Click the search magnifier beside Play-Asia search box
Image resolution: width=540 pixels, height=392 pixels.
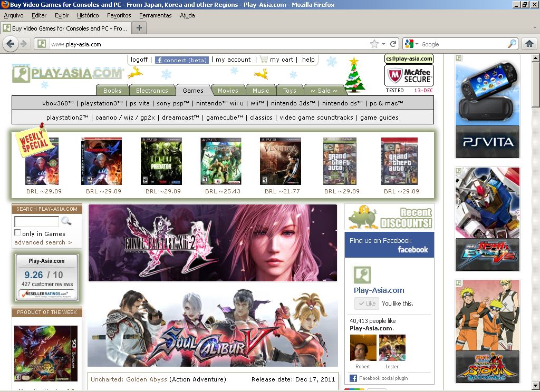66,221
